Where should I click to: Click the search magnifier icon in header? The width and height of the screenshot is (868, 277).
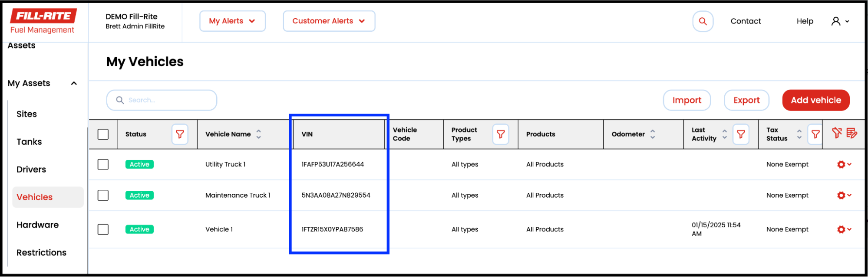tap(703, 21)
